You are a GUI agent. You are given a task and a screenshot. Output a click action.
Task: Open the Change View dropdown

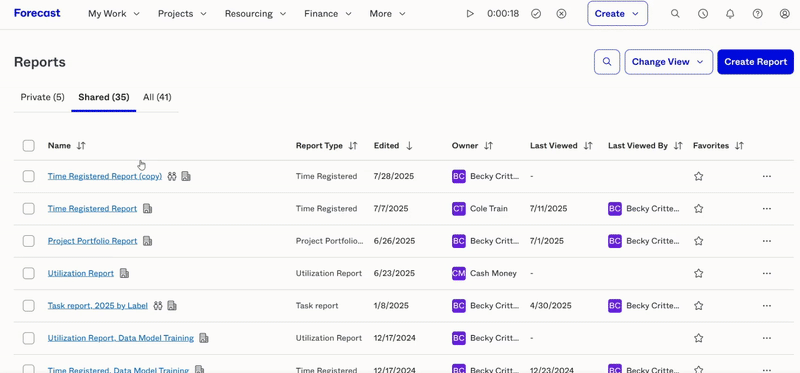pos(668,62)
